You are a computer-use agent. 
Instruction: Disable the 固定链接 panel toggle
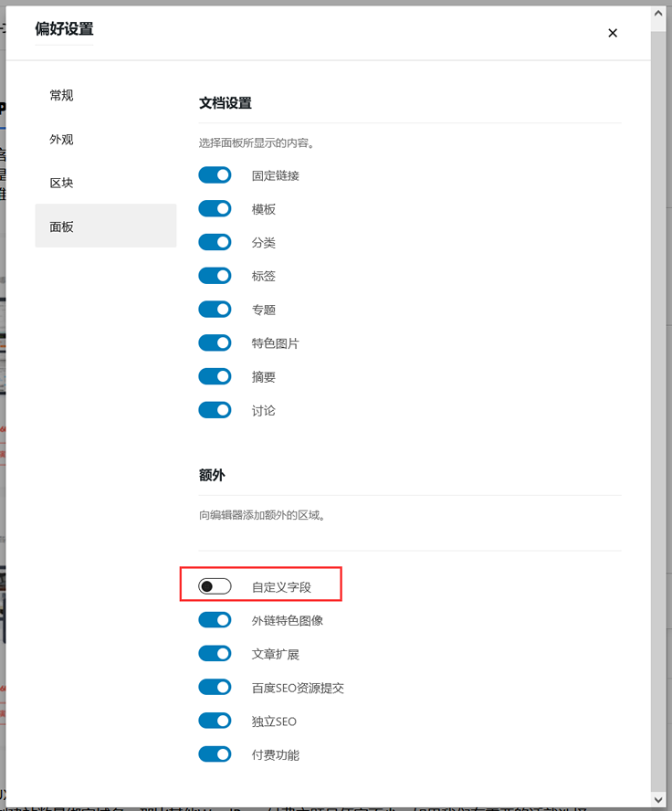pos(215,175)
